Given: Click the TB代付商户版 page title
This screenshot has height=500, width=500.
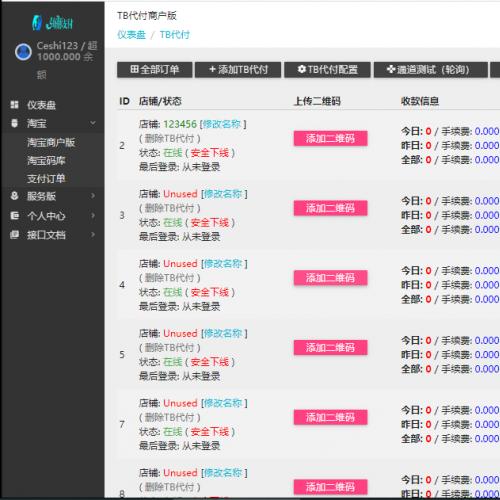Looking at the screenshot, I should 147,16.
